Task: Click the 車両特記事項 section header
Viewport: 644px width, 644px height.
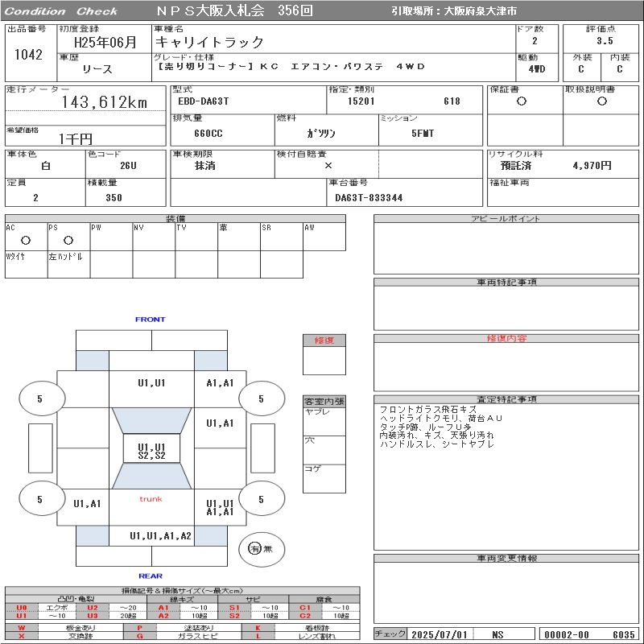Action: (506, 283)
